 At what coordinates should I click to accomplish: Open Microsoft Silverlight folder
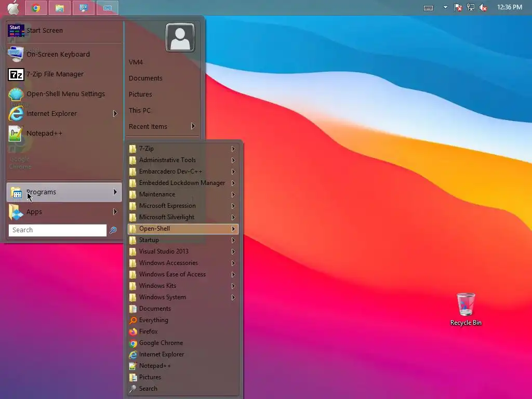tap(183, 217)
